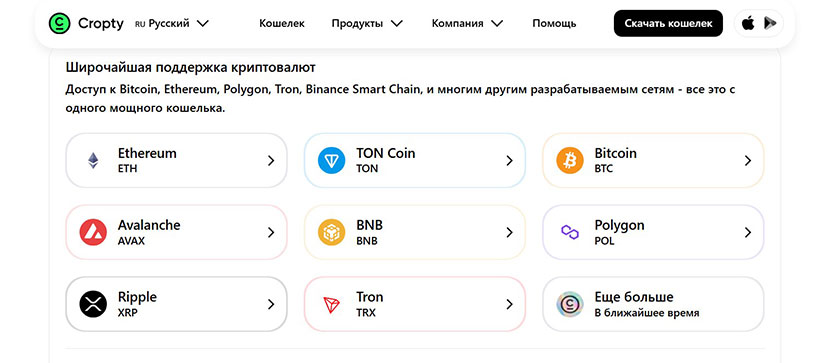Viewport: 820px width, 363px height.
Task: Click the arrow on the Bitcoin card
Action: [748, 161]
